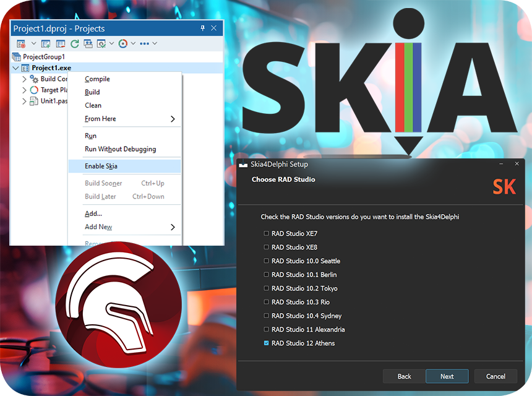Uncheck RAD Studio 12 Athens
Screen dimensions: 532x396
coord(266,343)
